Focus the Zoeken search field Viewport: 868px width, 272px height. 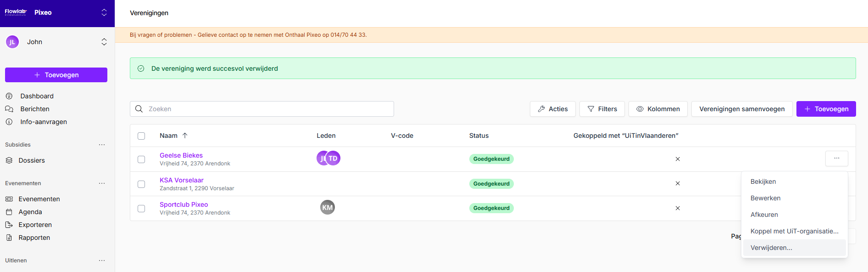[266, 109]
